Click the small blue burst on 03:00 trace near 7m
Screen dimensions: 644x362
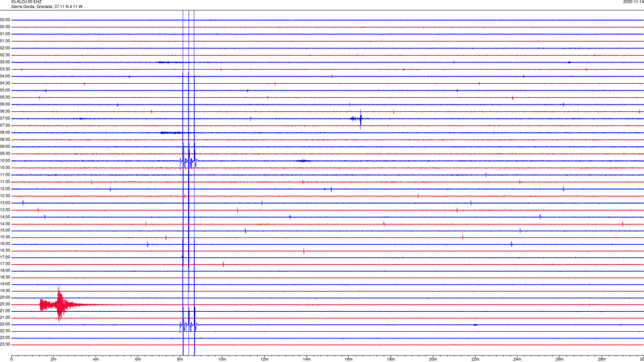point(169,62)
